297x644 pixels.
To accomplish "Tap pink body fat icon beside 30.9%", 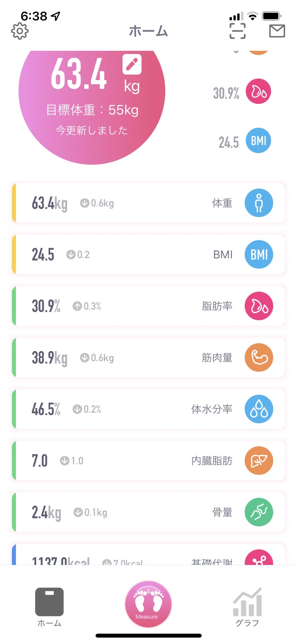I will pyautogui.click(x=258, y=92).
